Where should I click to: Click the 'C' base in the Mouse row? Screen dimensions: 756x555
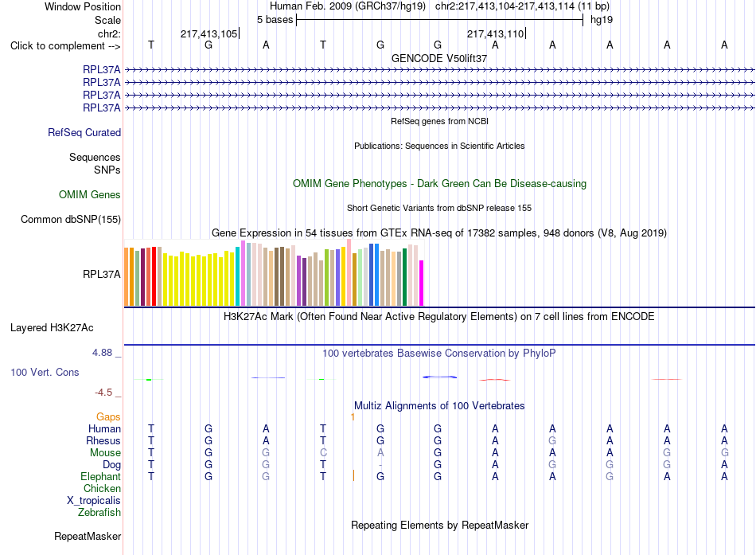coord(323,453)
